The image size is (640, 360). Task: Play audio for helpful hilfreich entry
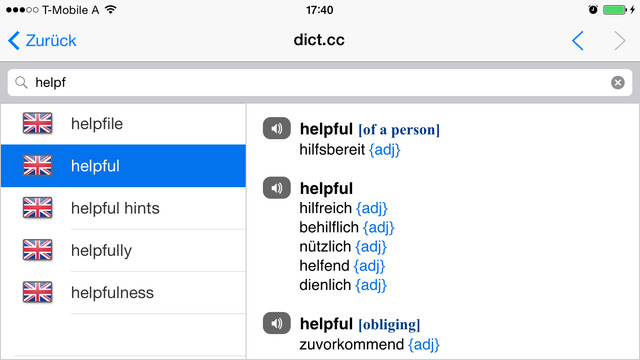[x=276, y=188]
